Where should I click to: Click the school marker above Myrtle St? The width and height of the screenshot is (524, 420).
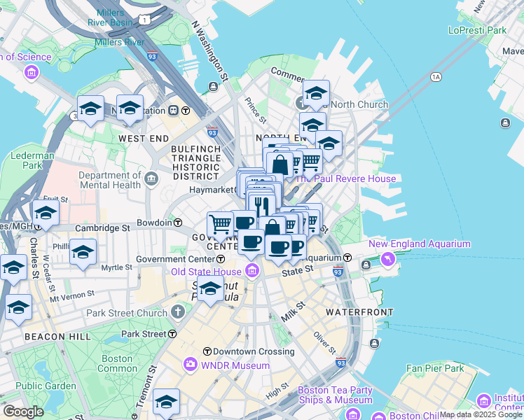click(x=83, y=253)
